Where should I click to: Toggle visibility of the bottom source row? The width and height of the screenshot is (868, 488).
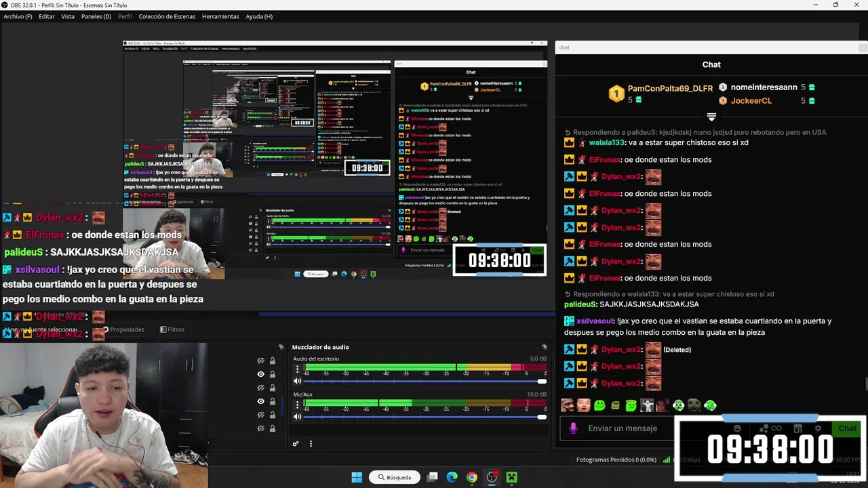(260, 428)
